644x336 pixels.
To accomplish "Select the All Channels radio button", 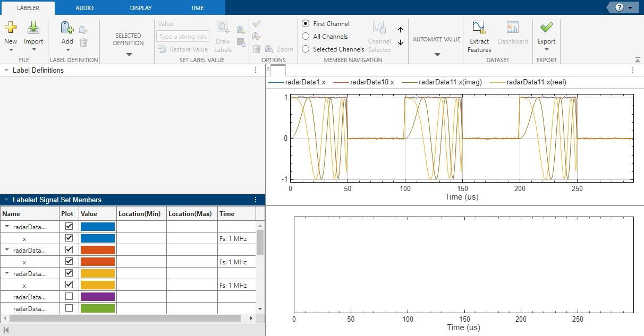I will 306,37.
